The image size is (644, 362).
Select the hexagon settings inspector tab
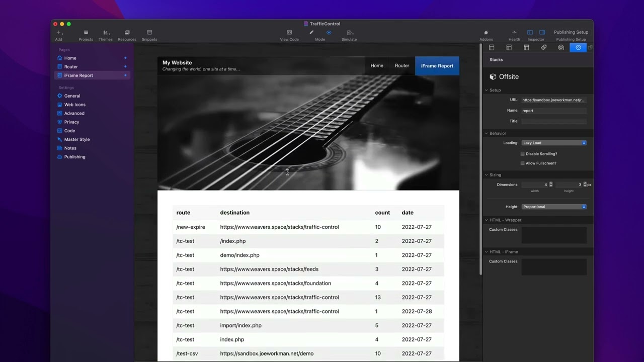point(578,47)
